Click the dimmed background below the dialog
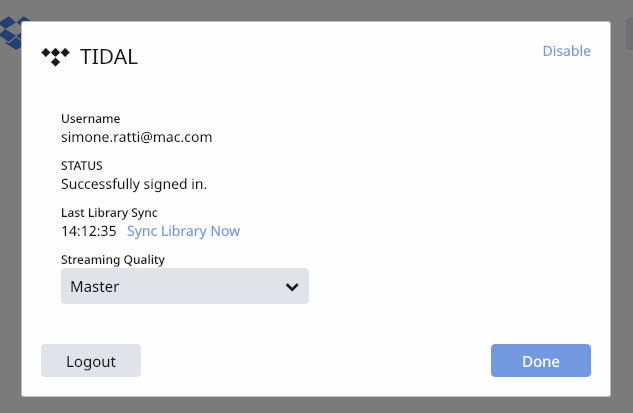This screenshot has width=633, height=413. [316, 405]
